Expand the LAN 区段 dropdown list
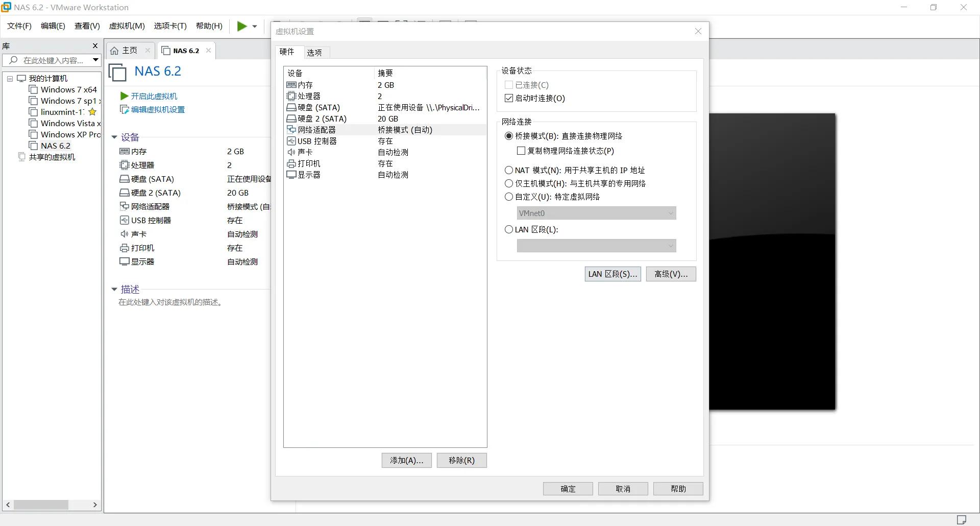This screenshot has width=980, height=526. point(669,246)
